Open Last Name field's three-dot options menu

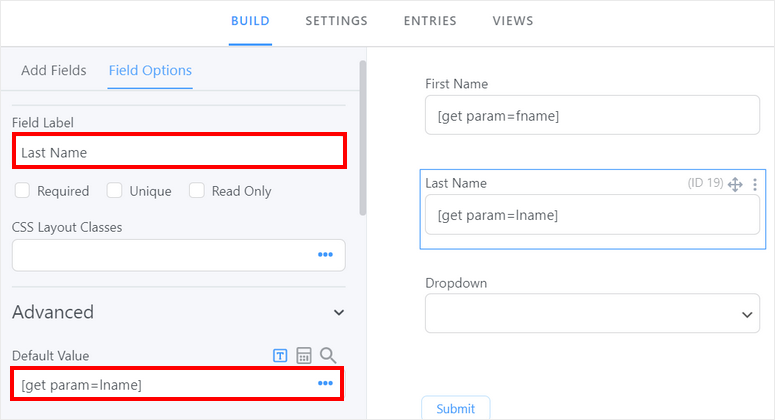pos(755,184)
